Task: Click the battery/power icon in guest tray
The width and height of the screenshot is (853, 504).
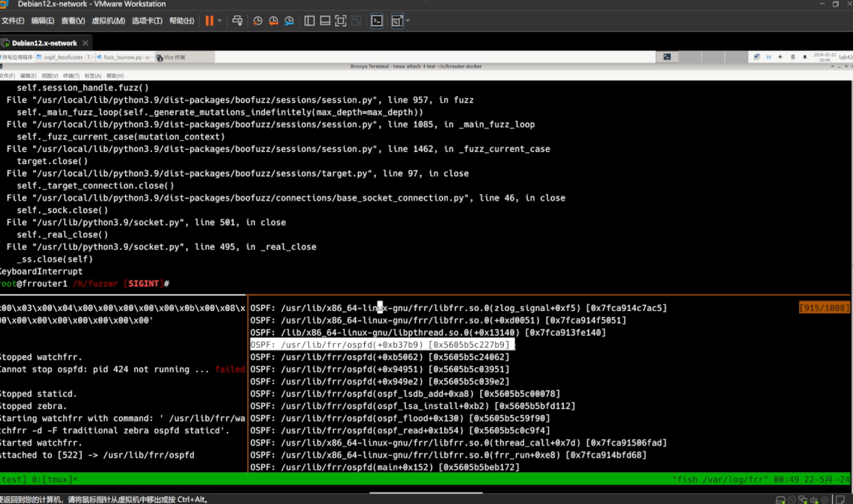Action: coord(792,57)
